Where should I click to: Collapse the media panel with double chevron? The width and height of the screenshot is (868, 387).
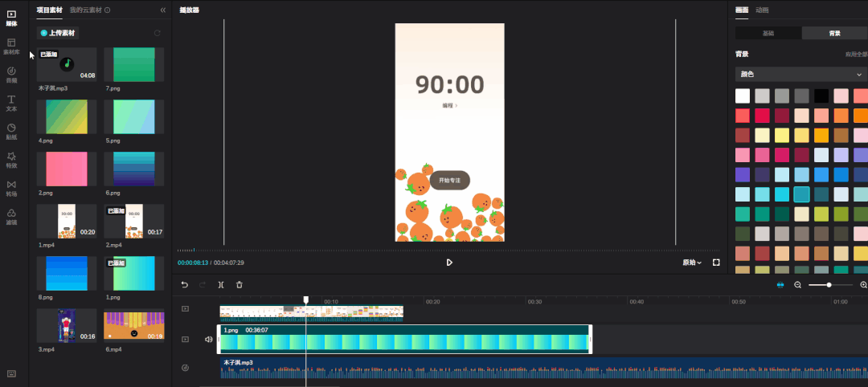coord(163,10)
